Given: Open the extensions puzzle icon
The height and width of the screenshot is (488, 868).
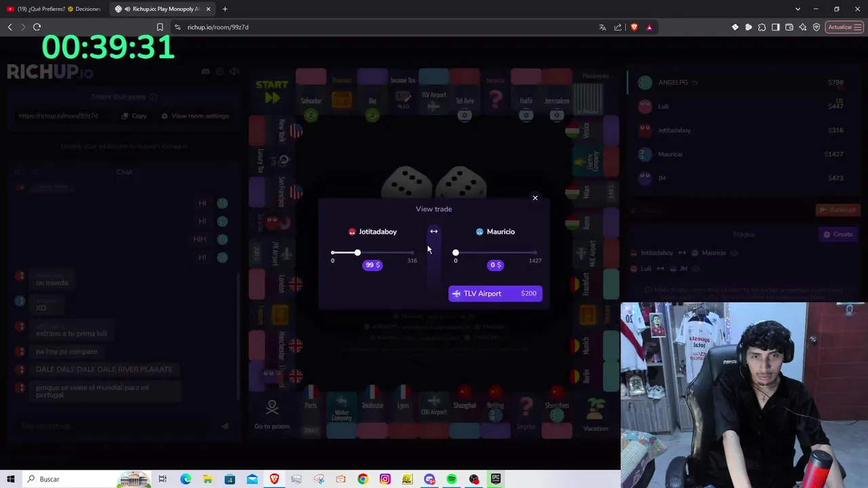Looking at the screenshot, I should click(x=762, y=27).
